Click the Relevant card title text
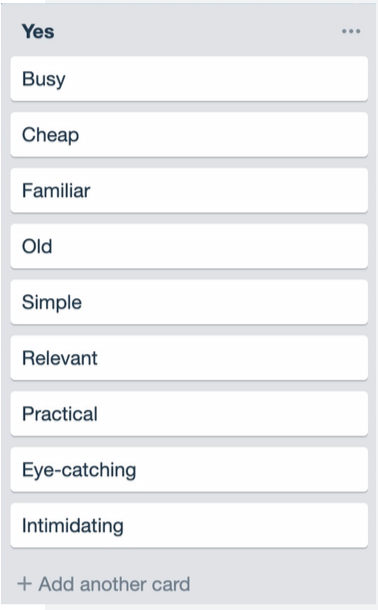The height and width of the screenshot is (610, 378). click(x=60, y=358)
